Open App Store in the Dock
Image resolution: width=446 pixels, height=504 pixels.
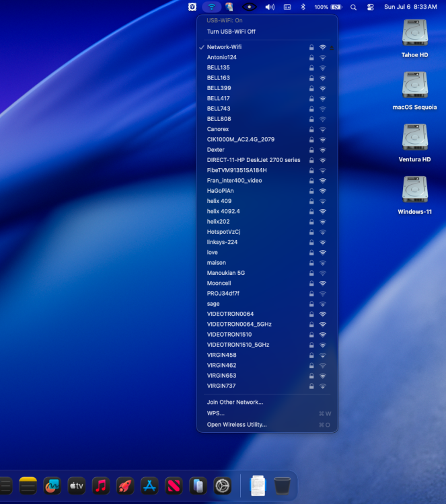[149, 486]
